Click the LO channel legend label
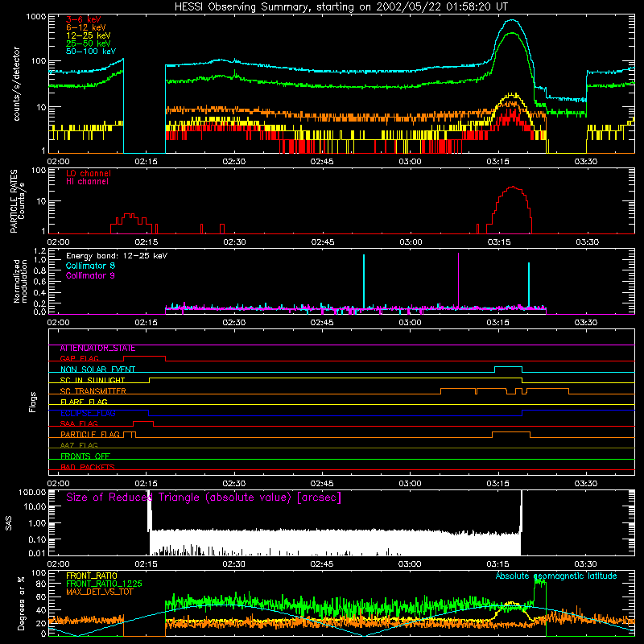 click(x=89, y=173)
